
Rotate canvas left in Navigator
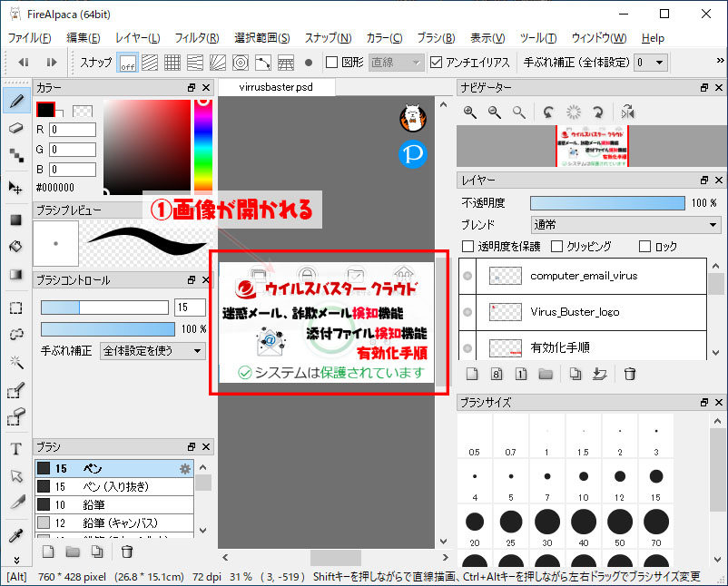548,112
